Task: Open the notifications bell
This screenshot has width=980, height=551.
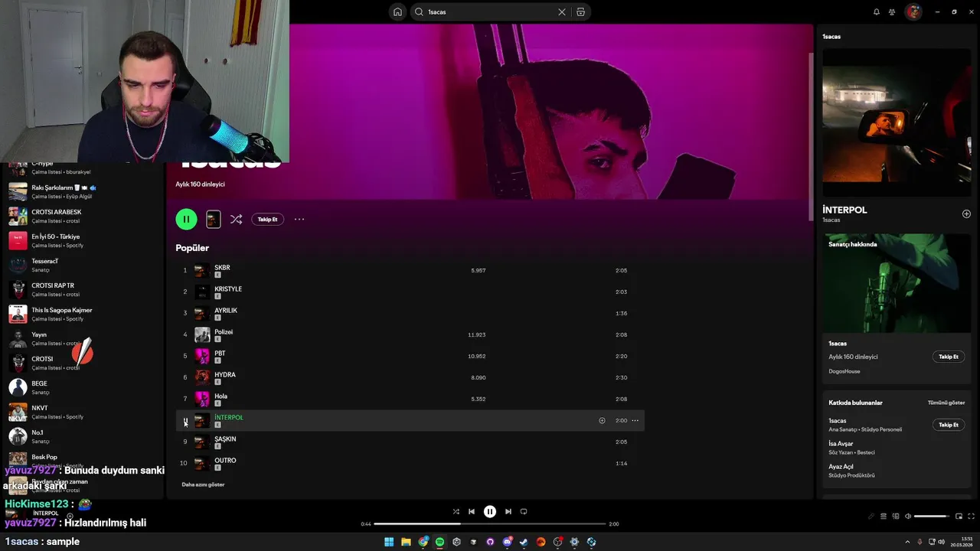Action: tap(877, 11)
